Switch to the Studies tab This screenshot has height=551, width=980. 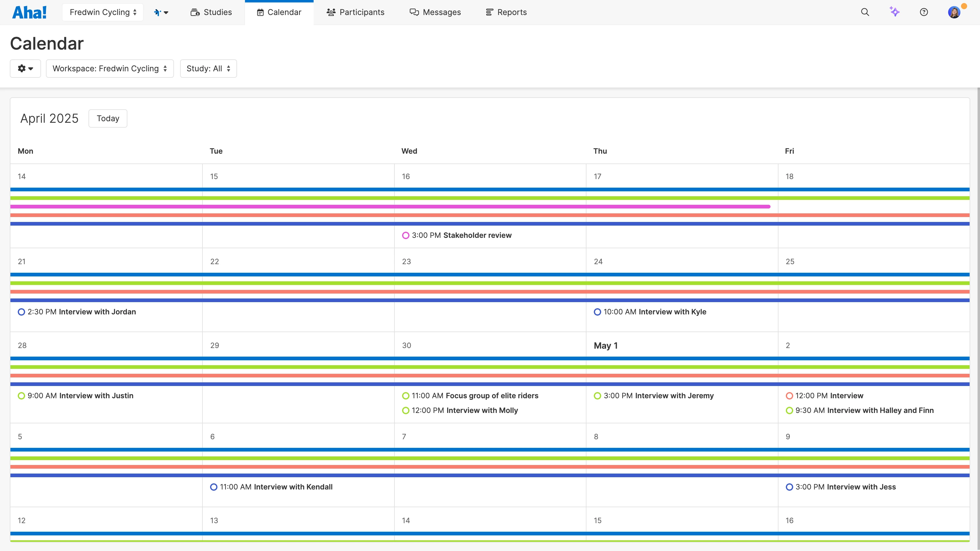coord(211,12)
